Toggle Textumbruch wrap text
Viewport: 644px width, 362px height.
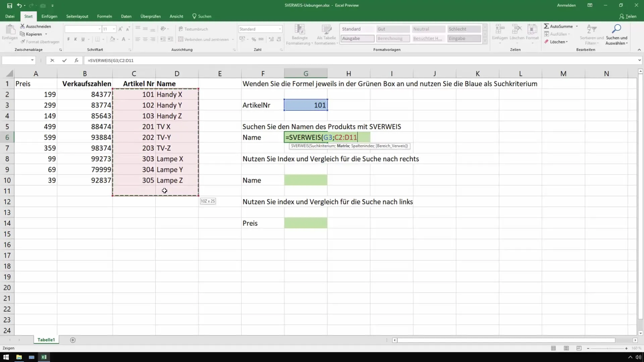193,29
